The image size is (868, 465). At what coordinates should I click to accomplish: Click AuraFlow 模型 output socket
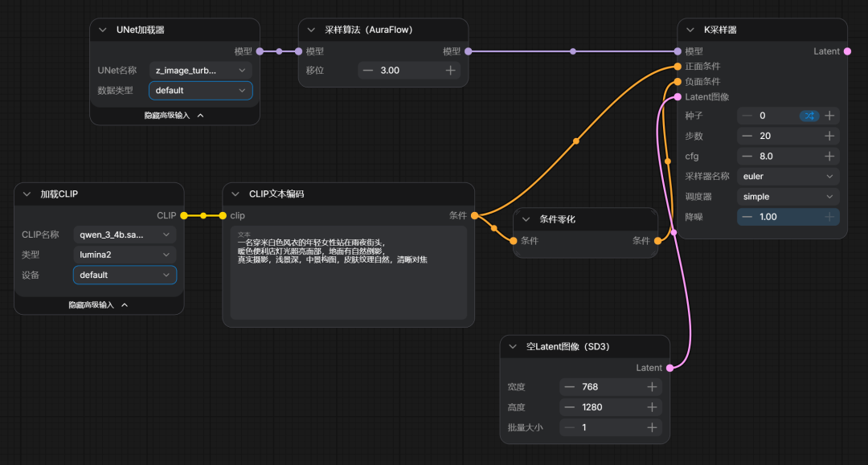469,51
